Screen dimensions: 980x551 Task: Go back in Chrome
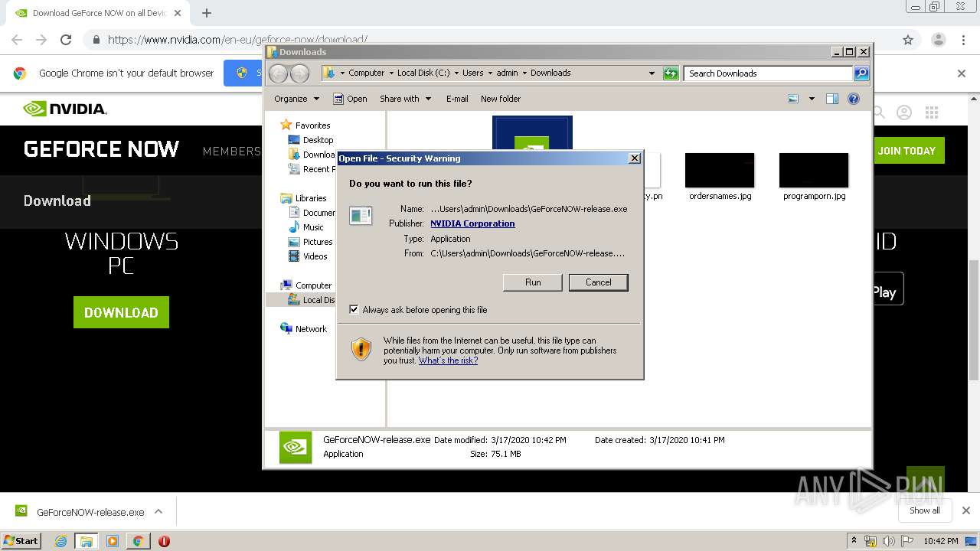coord(17,40)
